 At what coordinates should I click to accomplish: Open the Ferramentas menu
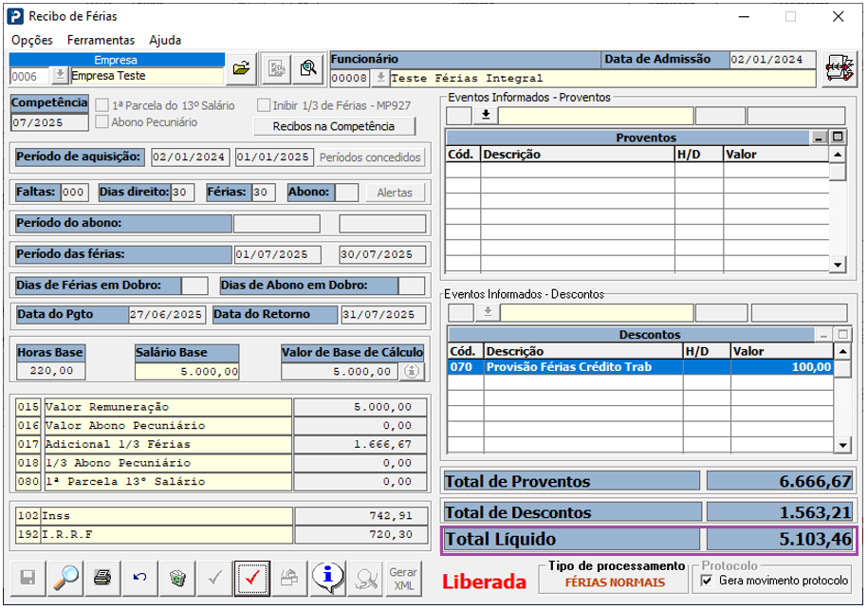[101, 40]
